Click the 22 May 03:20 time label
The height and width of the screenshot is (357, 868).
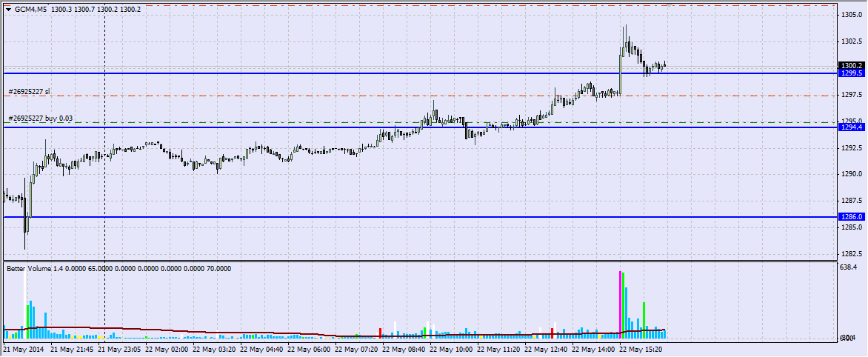coord(215,350)
